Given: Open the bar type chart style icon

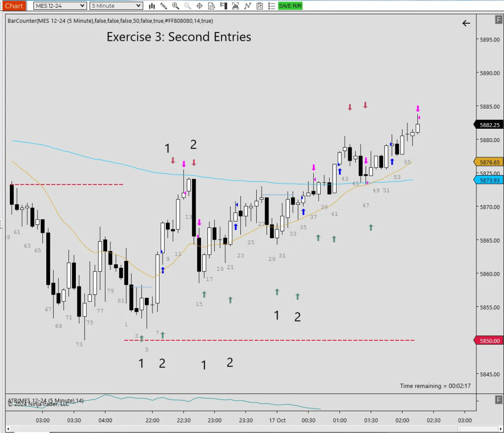Looking at the screenshot, I should coord(152,6).
